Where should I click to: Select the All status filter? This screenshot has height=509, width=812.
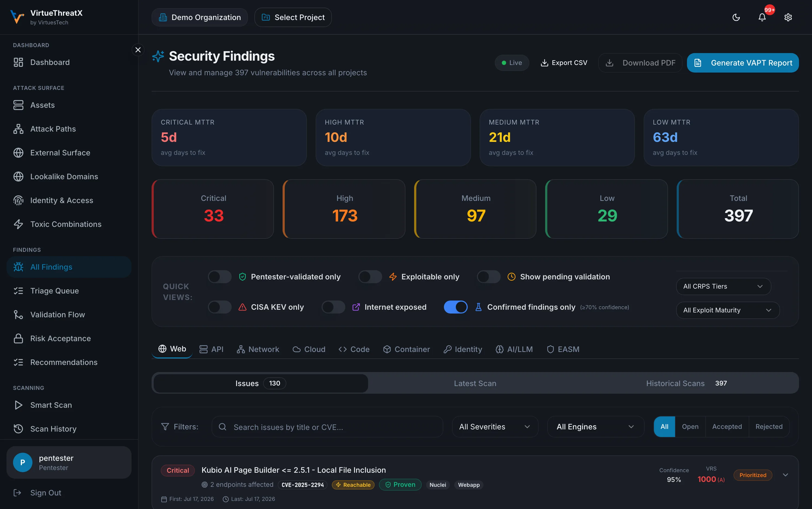pos(664,427)
